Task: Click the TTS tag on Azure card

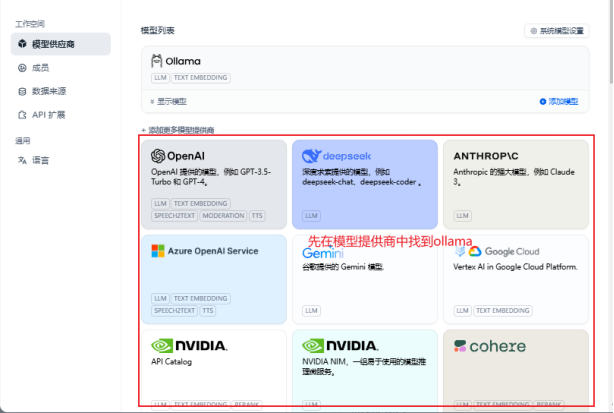Action: 208,310
